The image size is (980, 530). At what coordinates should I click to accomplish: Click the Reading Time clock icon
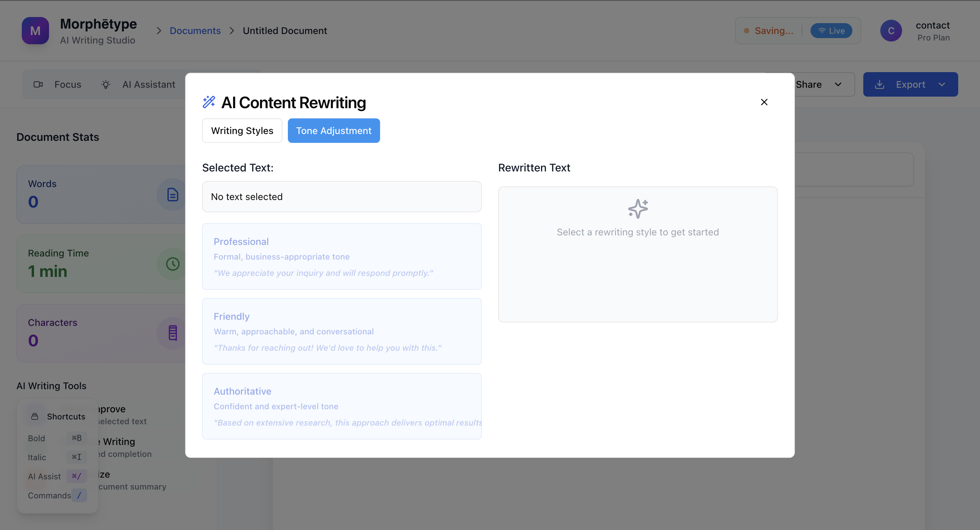172,264
